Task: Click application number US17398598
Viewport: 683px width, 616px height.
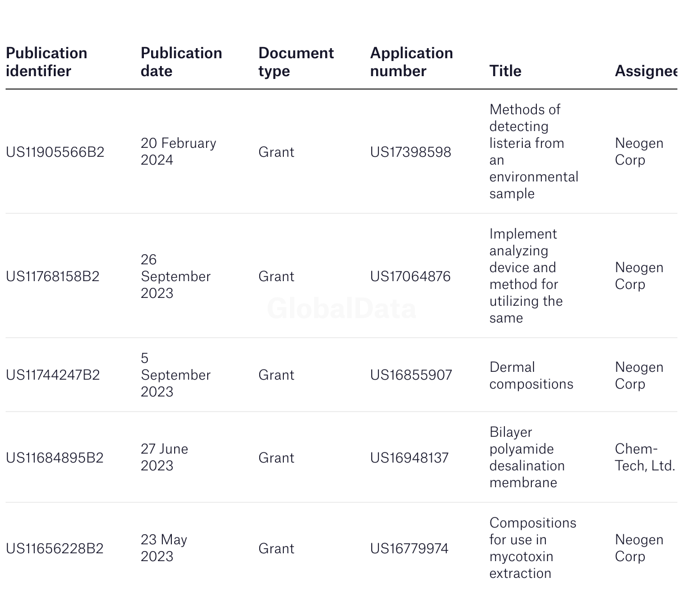Action: 410,152
